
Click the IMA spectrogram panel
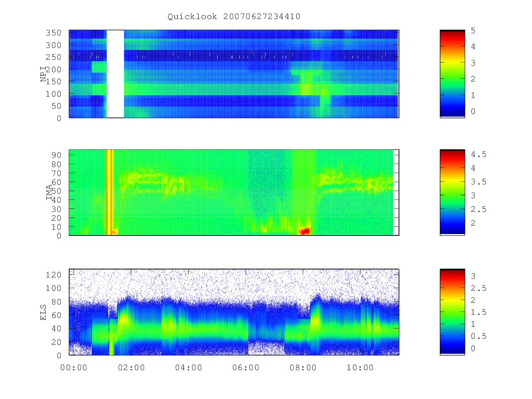234,192
